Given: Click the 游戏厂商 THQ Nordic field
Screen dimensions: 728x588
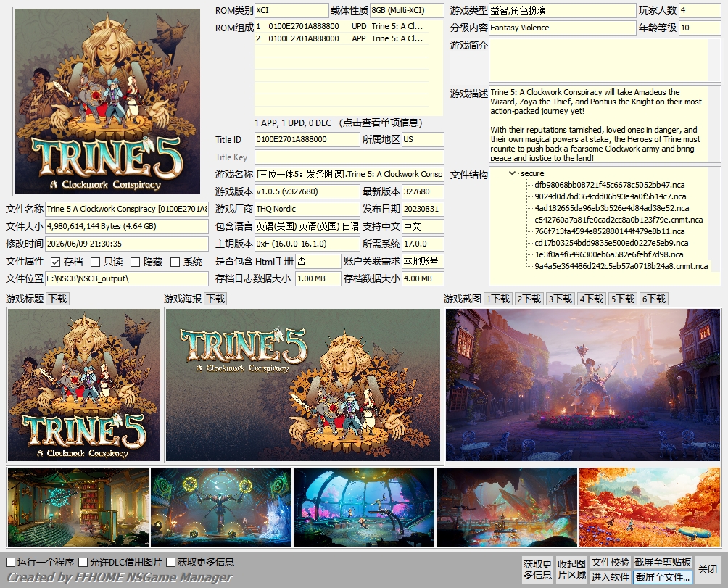Looking at the screenshot, I should pos(307,209).
